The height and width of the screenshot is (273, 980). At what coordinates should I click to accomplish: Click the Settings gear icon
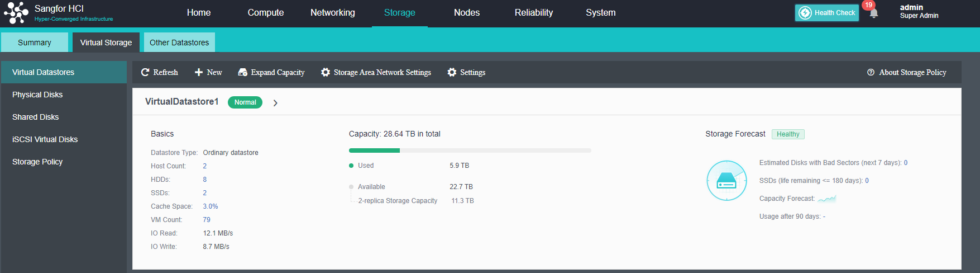tap(452, 72)
